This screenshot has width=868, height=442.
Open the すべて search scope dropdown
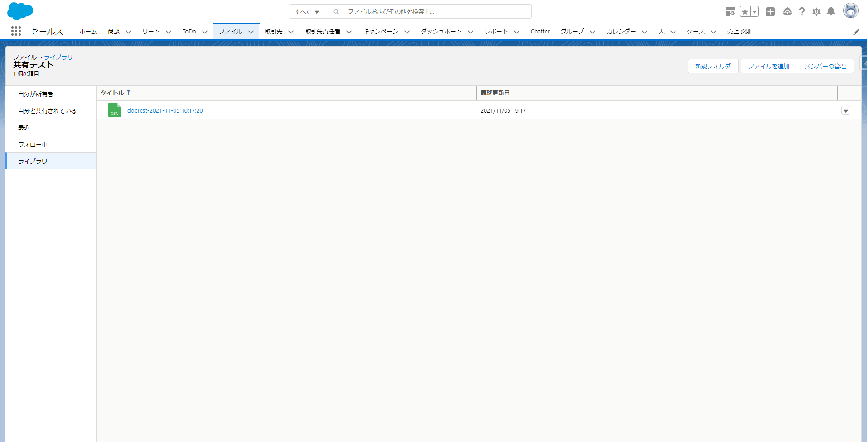coord(306,11)
